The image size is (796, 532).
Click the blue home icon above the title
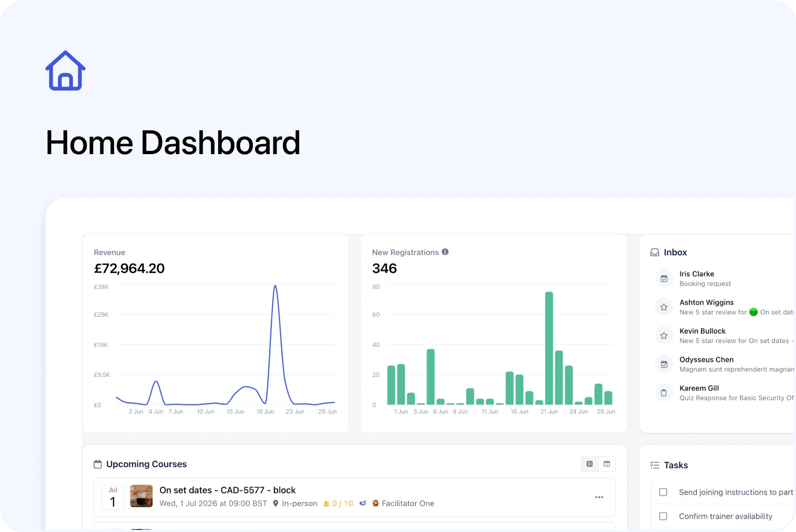click(x=65, y=71)
